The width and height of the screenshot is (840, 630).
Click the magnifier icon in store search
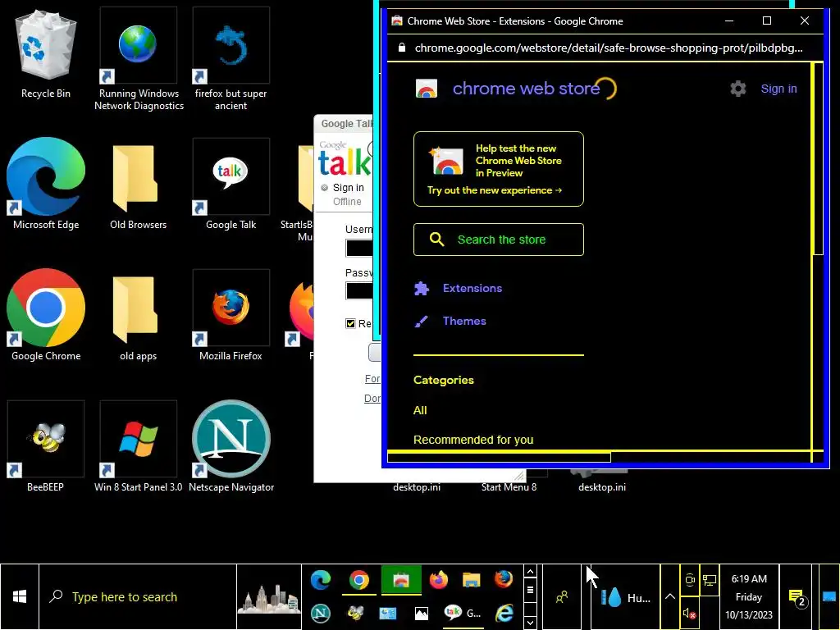(x=436, y=240)
